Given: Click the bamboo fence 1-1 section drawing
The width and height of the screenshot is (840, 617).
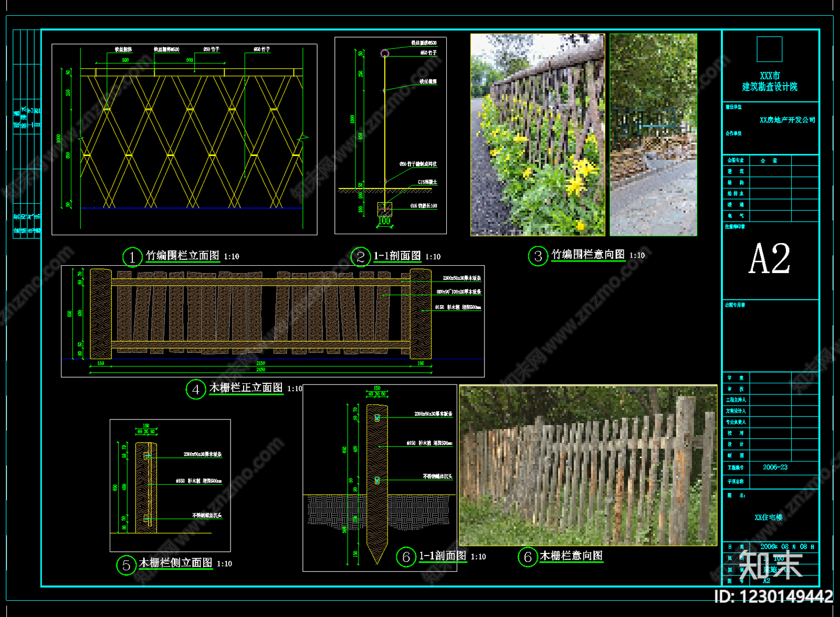Looking at the screenshot, I should click(x=391, y=135).
